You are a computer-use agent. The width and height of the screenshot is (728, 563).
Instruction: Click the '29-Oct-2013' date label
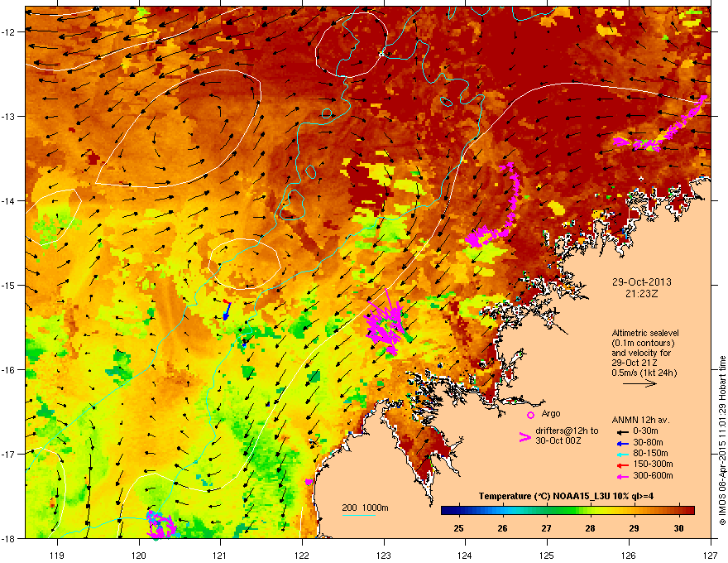[x=641, y=282]
